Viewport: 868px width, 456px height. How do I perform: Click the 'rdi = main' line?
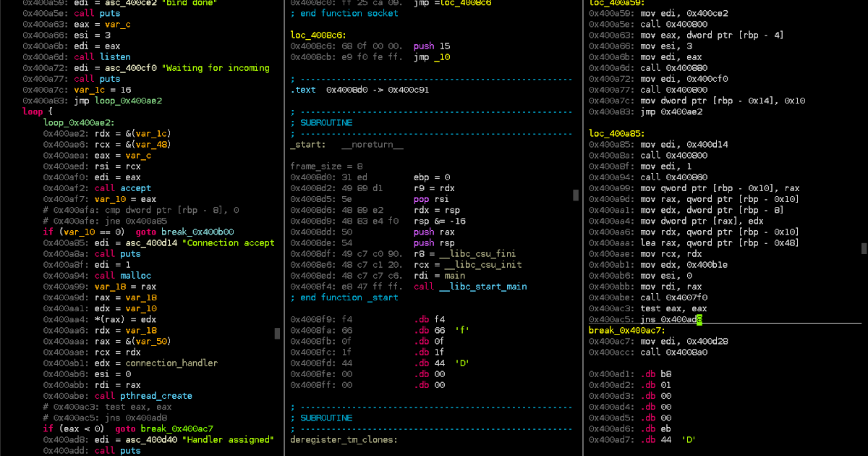point(440,276)
